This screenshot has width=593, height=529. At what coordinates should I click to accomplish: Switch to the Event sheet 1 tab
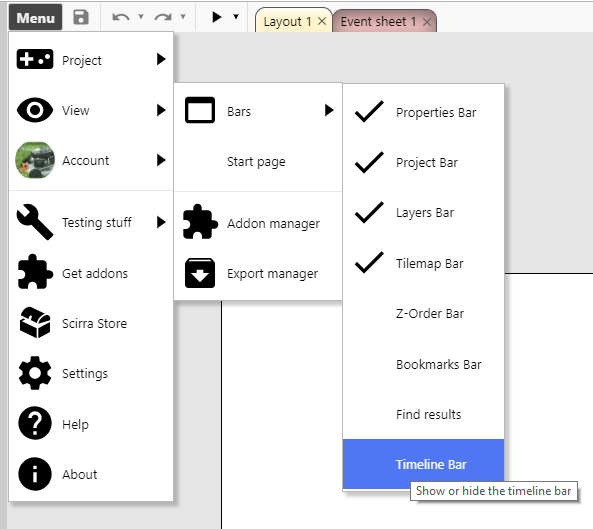384,21
